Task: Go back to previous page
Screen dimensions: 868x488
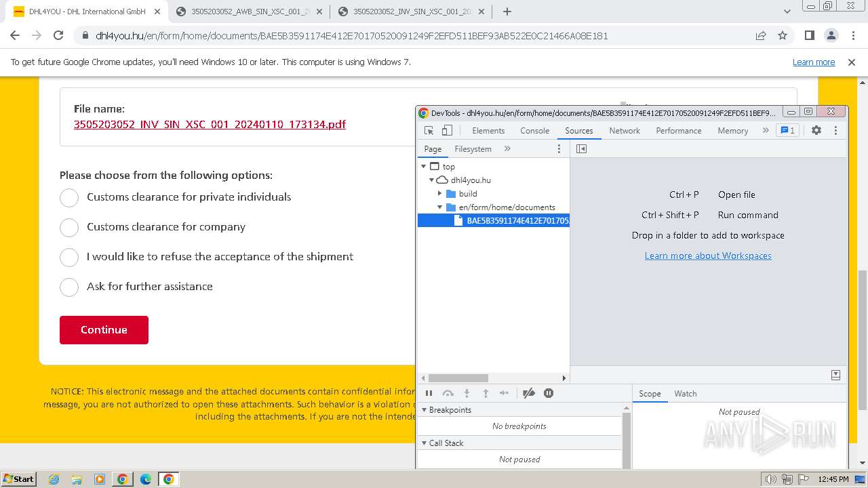Action: click(15, 35)
